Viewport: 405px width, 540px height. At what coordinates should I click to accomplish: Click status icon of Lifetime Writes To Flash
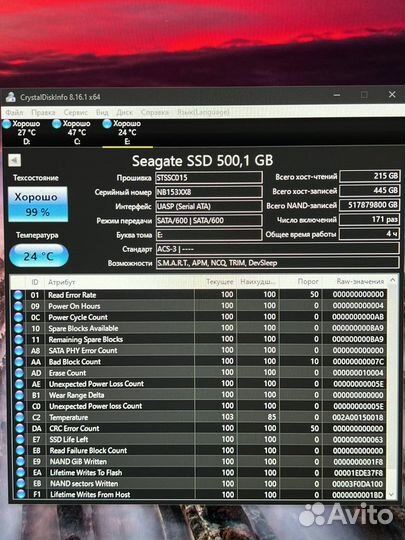pyautogui.click(x=21, y=472)
